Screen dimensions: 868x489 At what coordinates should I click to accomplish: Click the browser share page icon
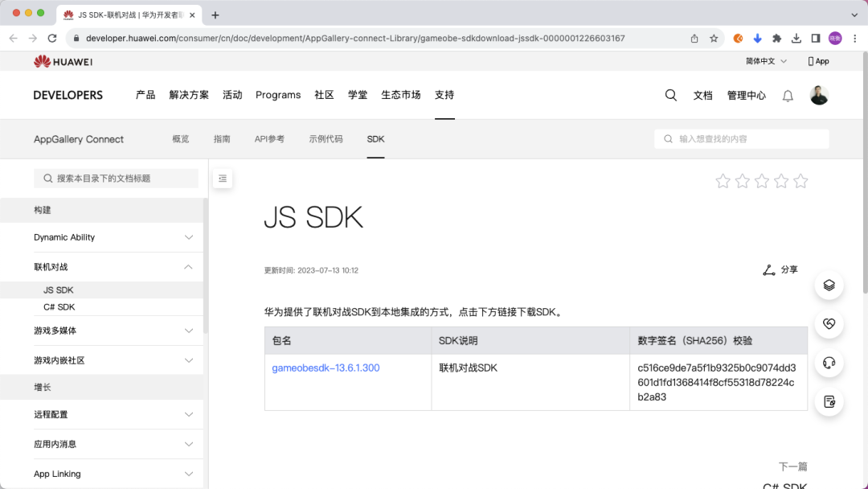coord(694,39)
